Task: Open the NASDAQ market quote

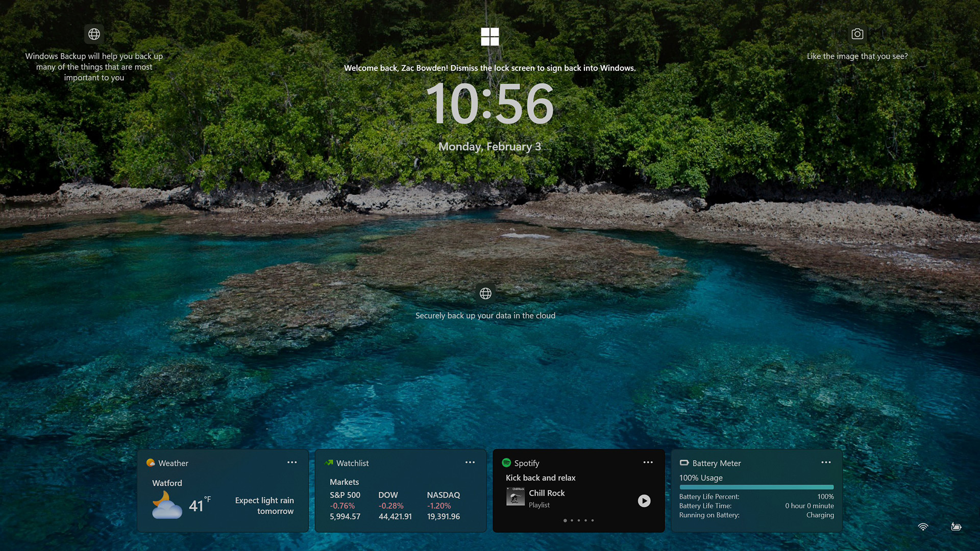Action: [x=443, y=505]
